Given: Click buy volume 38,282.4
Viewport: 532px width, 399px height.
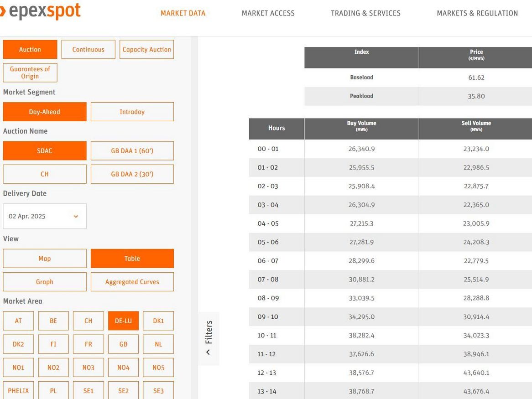Looking at the screenshot, I should (x=362, y=335).
